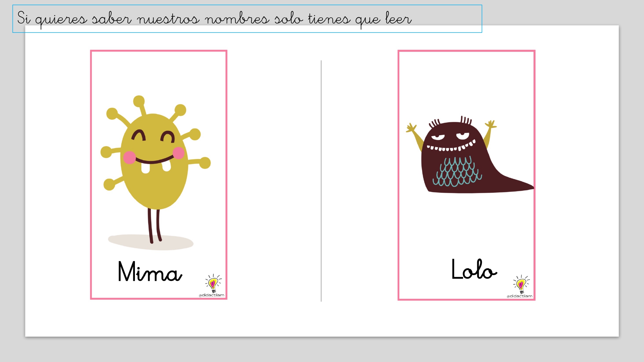Select the name text 'Mima'
Viewport: 644px width, 362px height.
[150, 272]
